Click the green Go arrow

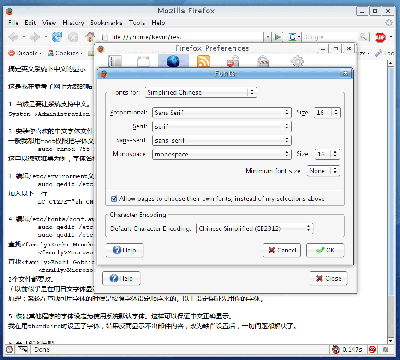[x=278, y=37]
